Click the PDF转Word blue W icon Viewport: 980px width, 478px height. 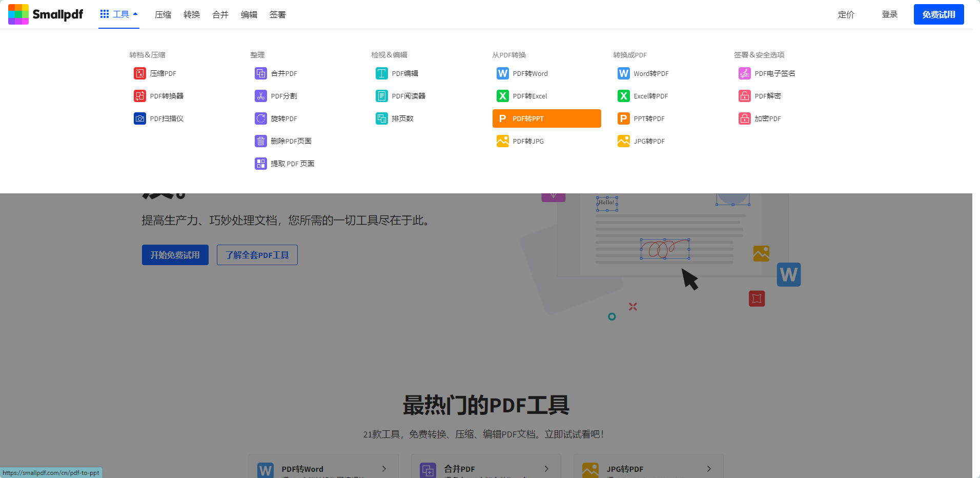tap(503, 73)
